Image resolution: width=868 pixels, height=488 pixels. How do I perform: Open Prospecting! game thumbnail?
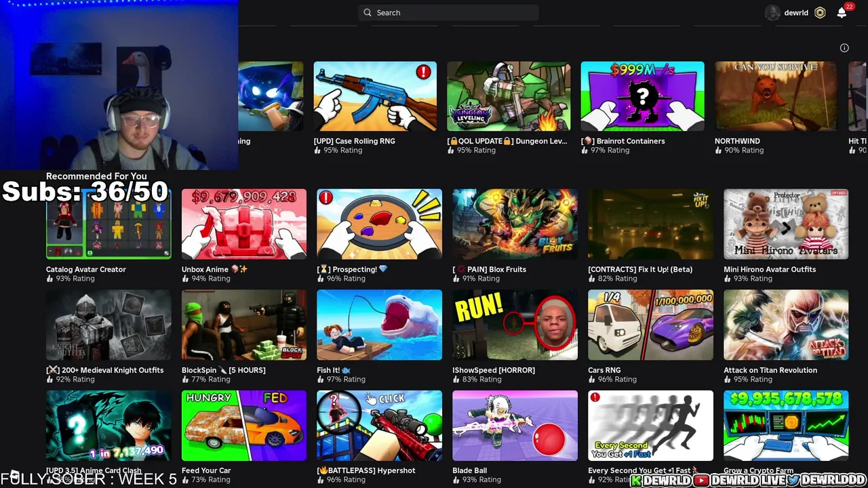pos(379,224)
